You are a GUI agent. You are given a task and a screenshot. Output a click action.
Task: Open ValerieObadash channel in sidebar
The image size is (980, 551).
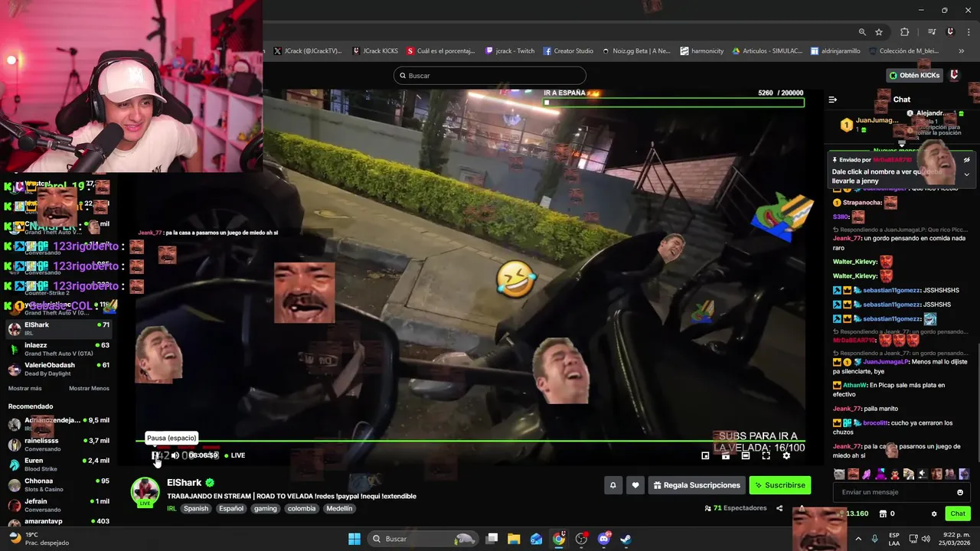[59, 369]
